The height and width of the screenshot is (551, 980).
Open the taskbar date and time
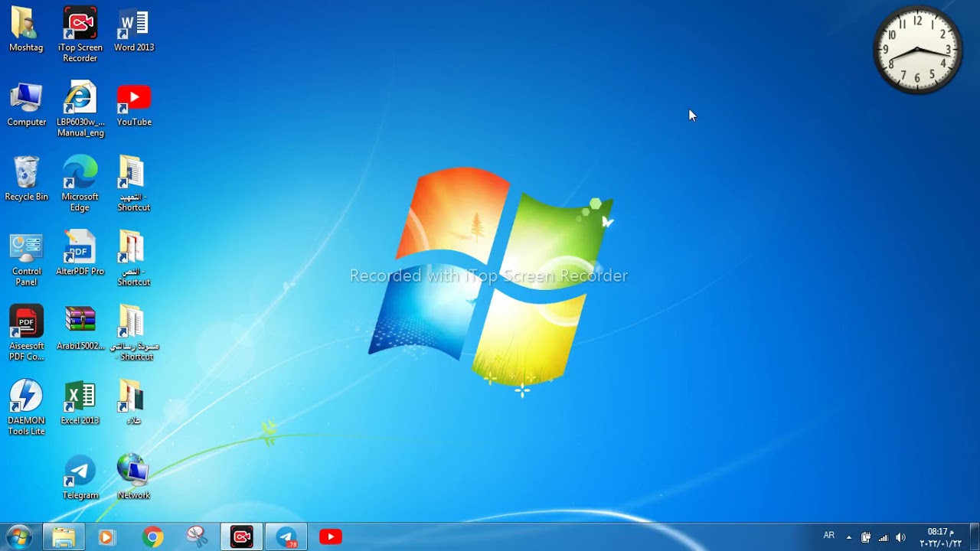[940, 537]
